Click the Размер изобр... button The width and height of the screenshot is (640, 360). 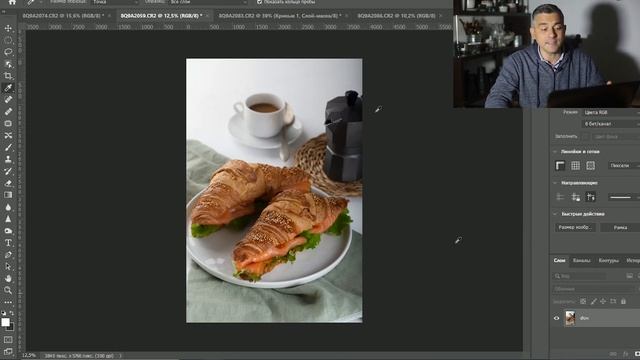(575, 227)
